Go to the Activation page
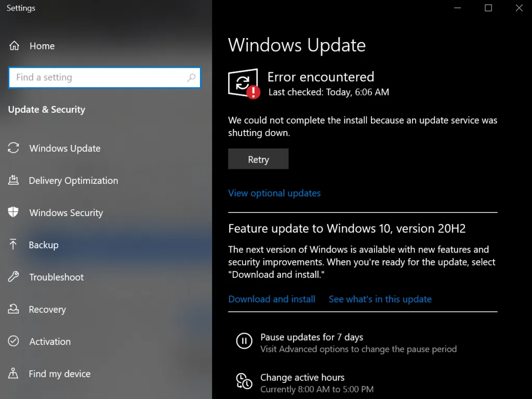 tap(50, 342)
